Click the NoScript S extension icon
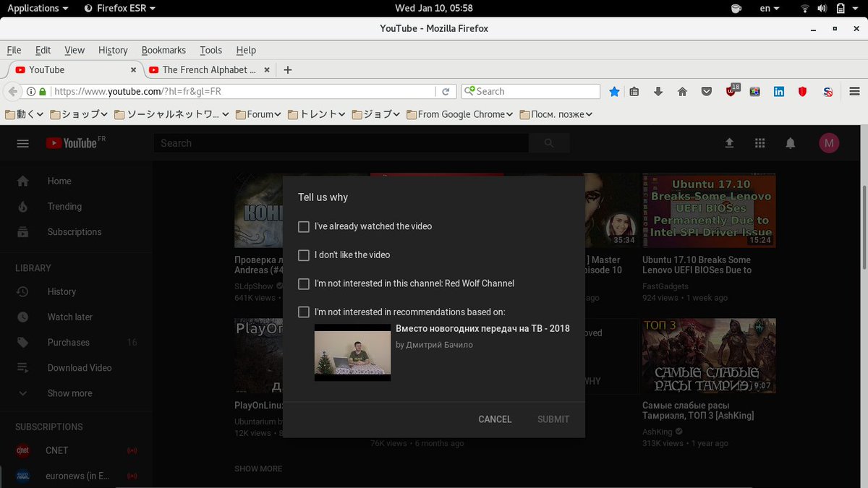Image resolution: width=868 pixels, height=488 pixels. click(828, 92)
